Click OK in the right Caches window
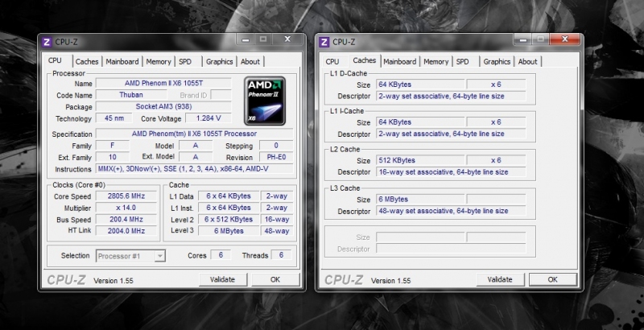The height and width of the screenshot is (330, 644). pyautogui.click(x=552, y=279)
